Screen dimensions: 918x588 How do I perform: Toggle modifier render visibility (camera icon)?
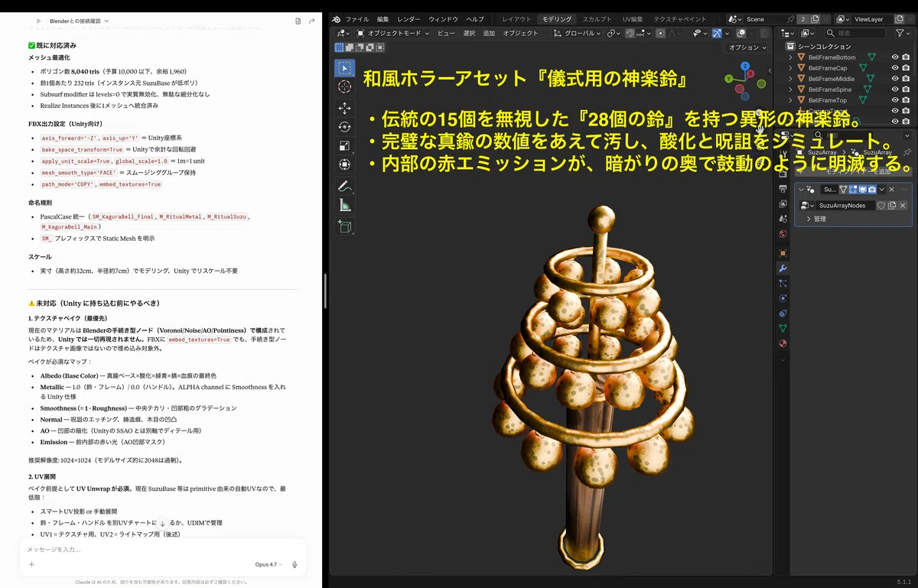pos(872,190)
